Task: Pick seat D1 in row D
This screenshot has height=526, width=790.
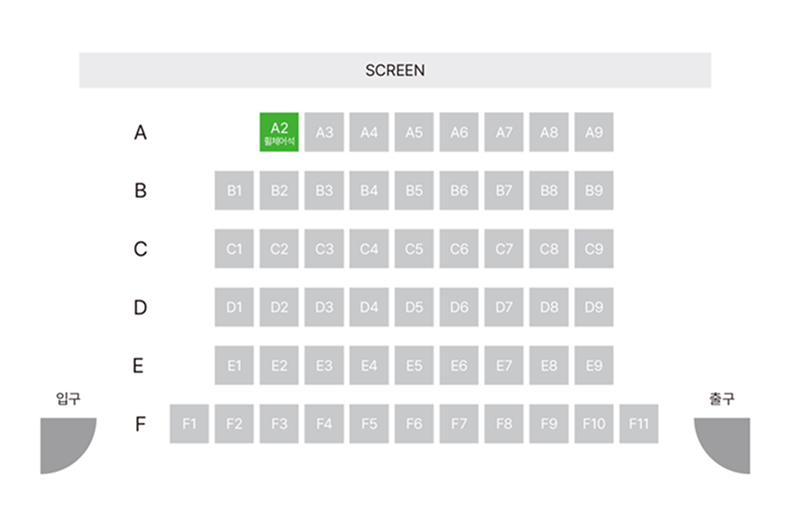Action: 234,307
